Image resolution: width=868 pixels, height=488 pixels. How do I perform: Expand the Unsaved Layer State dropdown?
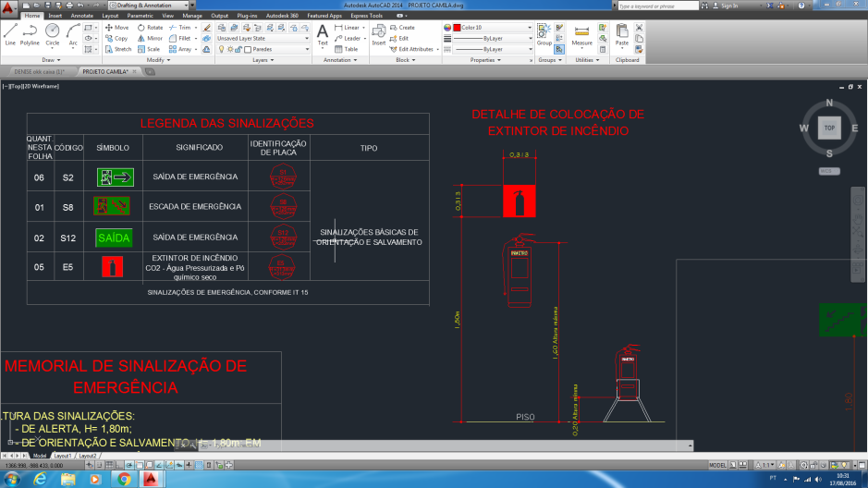pos(263,39)
